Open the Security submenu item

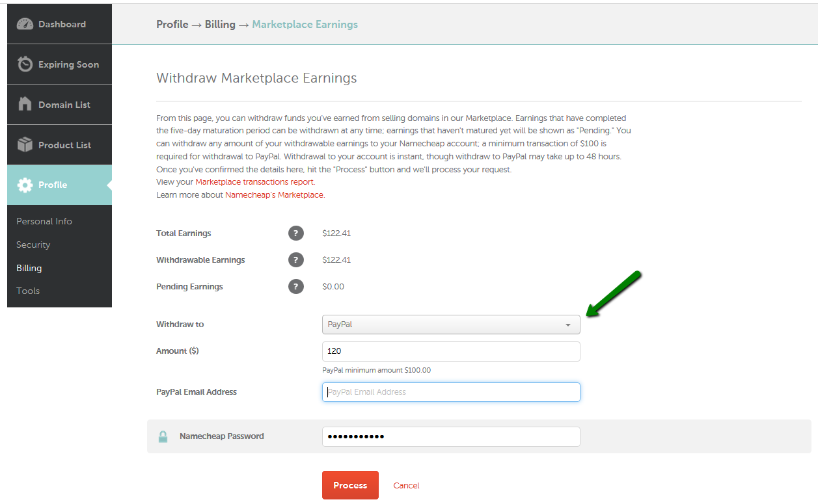point(33,245)
